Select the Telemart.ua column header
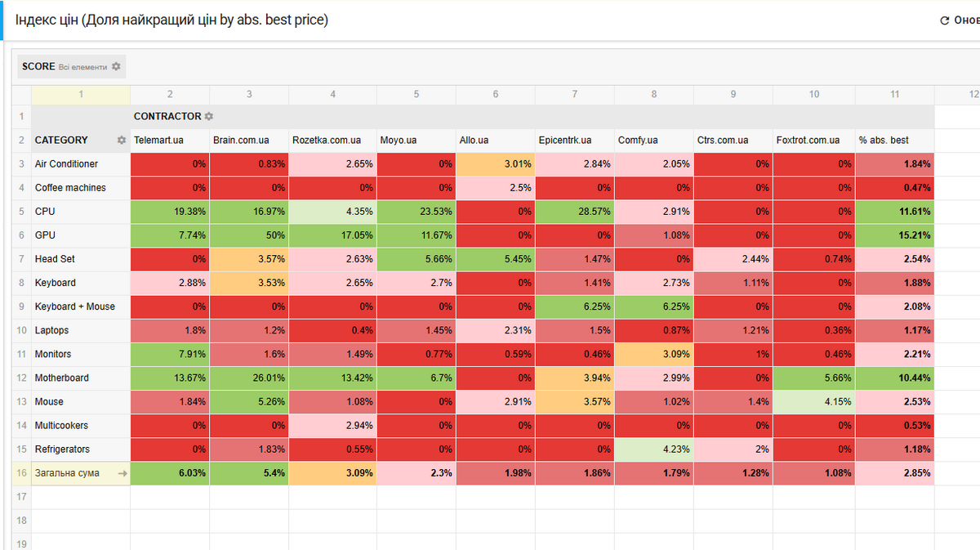This screenshot has width=980, height=550. [x=158, y=141]
